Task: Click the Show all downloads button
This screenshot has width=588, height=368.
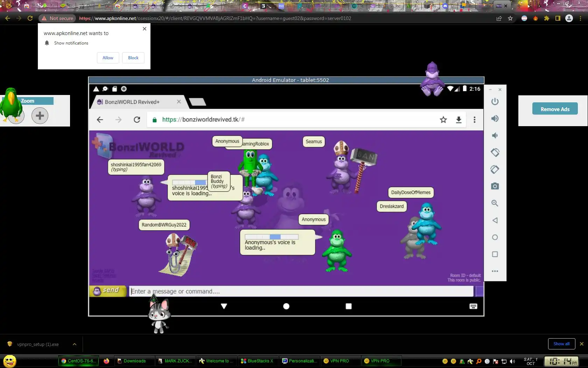Action: coord(561,344)
